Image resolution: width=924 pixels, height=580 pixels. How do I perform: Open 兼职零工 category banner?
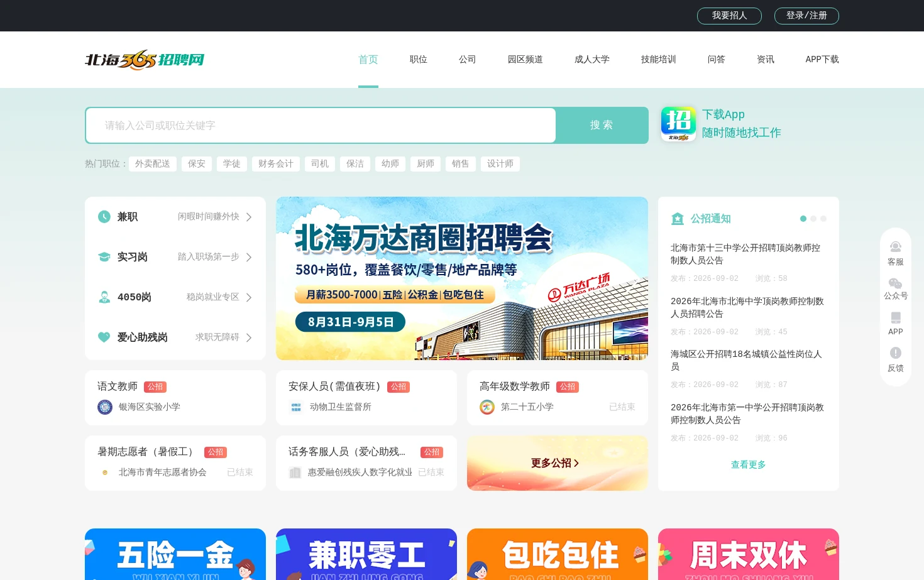pyautogui.click(x=366, y=554)
